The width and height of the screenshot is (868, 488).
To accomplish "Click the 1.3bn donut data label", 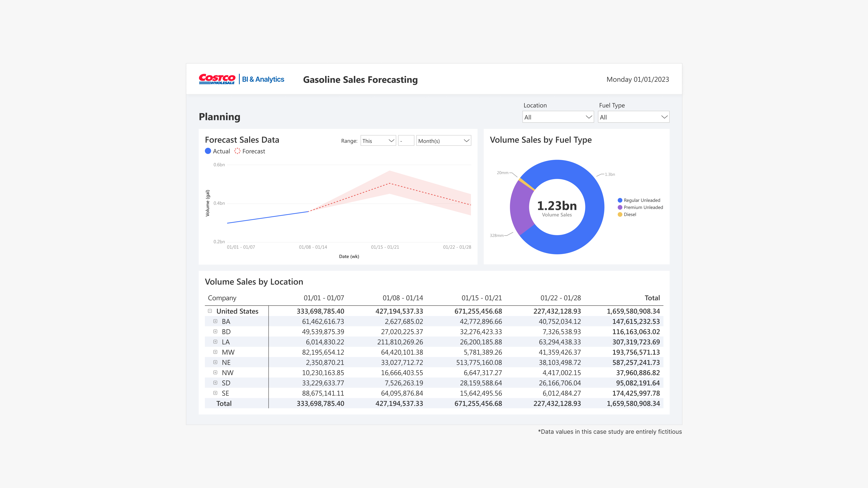I will click(610, 174).
